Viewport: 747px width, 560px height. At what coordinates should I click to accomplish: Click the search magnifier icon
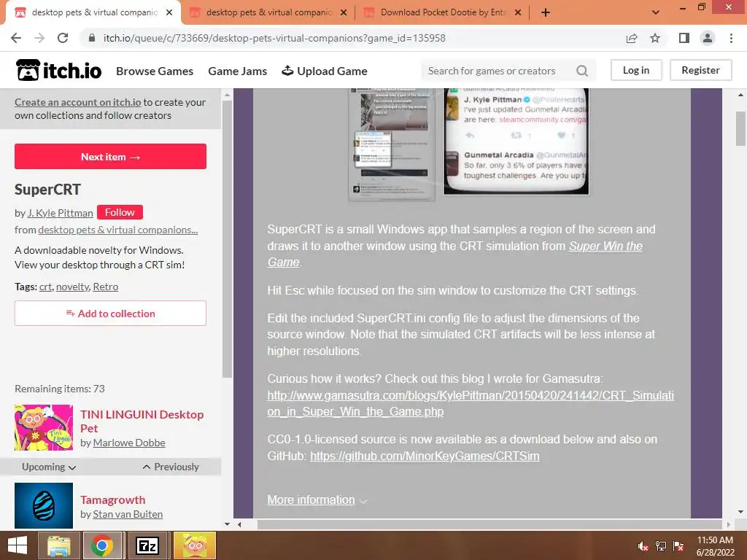581,71
